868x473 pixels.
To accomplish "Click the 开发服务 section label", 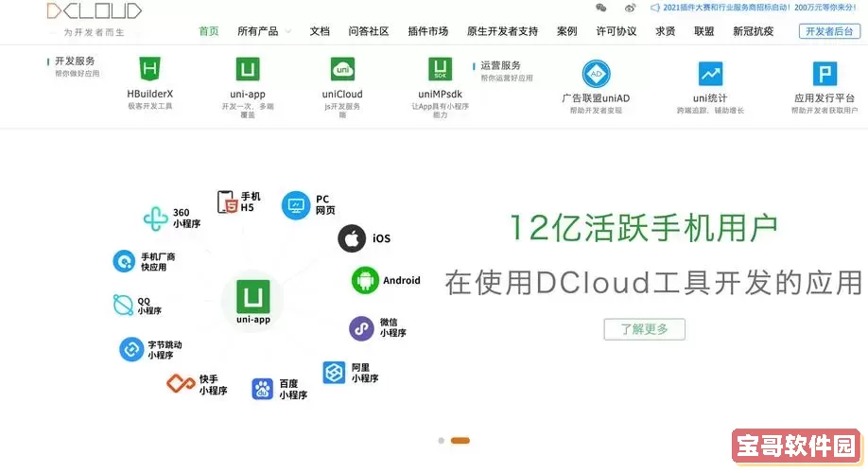I will coord(75,61).
